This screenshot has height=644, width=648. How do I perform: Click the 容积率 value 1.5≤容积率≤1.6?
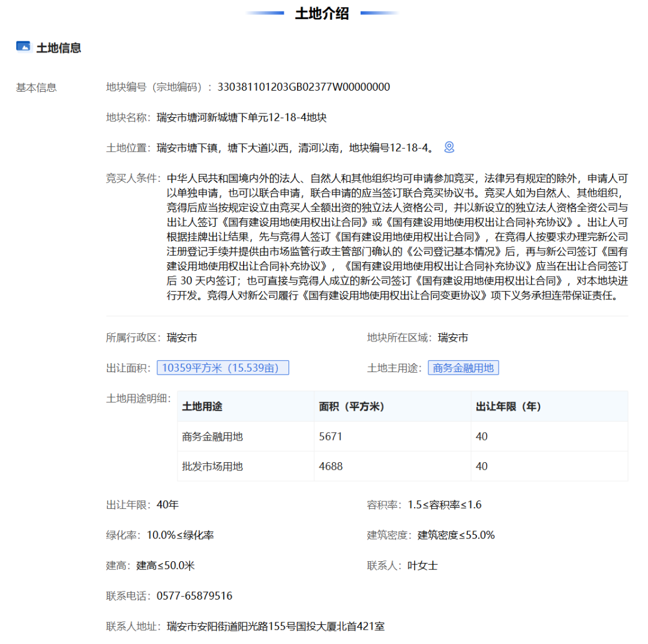[x=444, y=505]
